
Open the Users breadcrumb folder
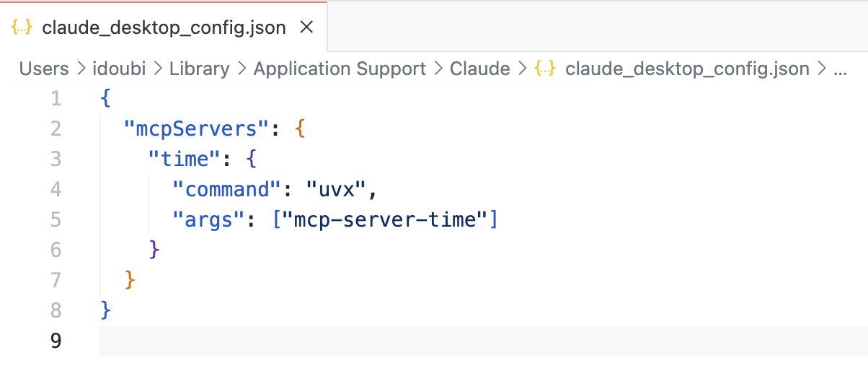pos(43,69)
